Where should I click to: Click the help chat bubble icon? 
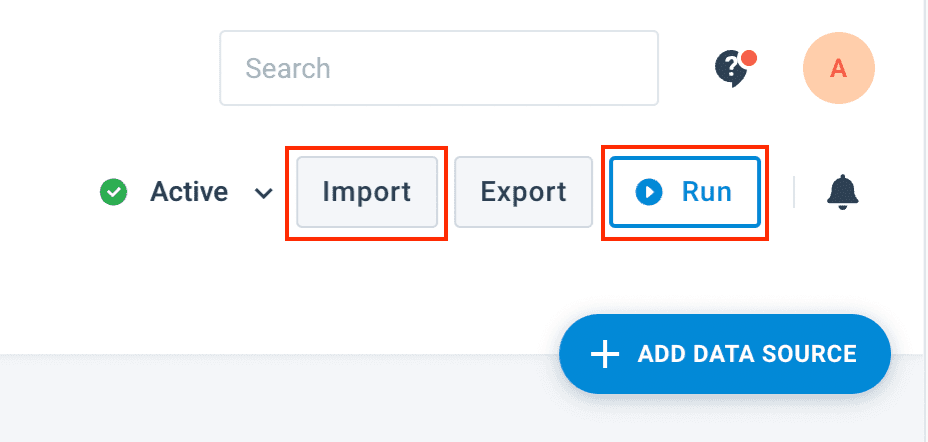pyautogui.click(x=731, y=69)
